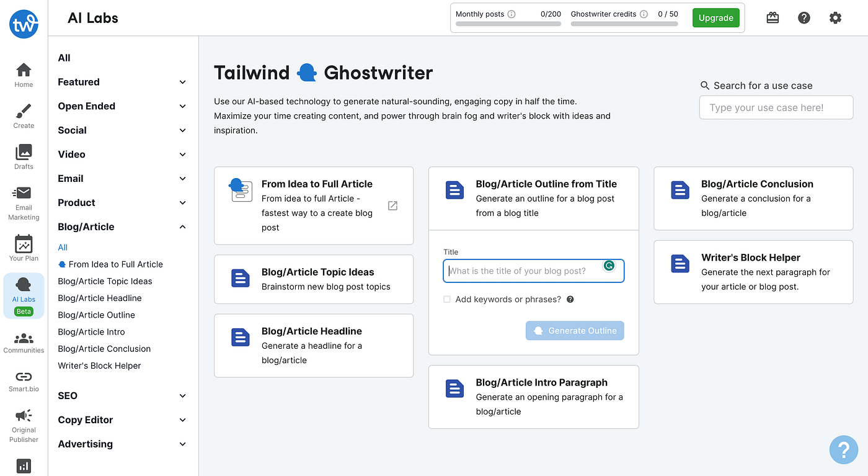868x476 pixels.
Task: Open the floating help bubble button
Action: tap(844, 449)
